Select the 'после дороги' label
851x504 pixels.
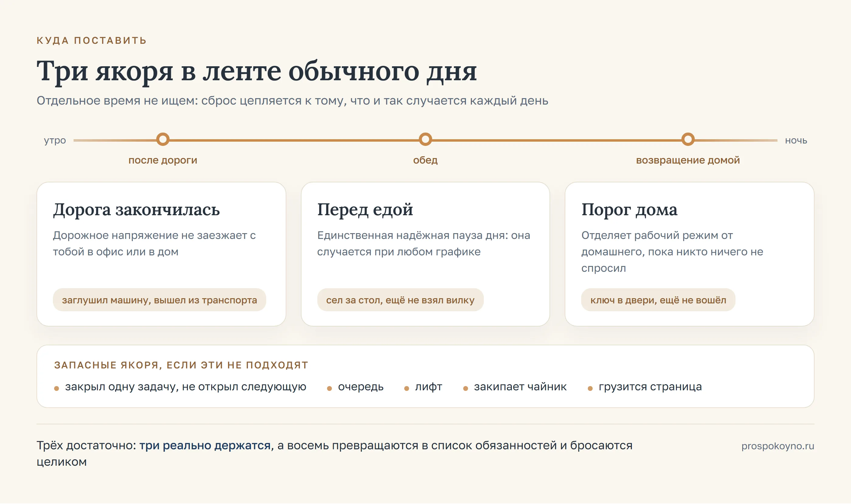coord(163,160)
